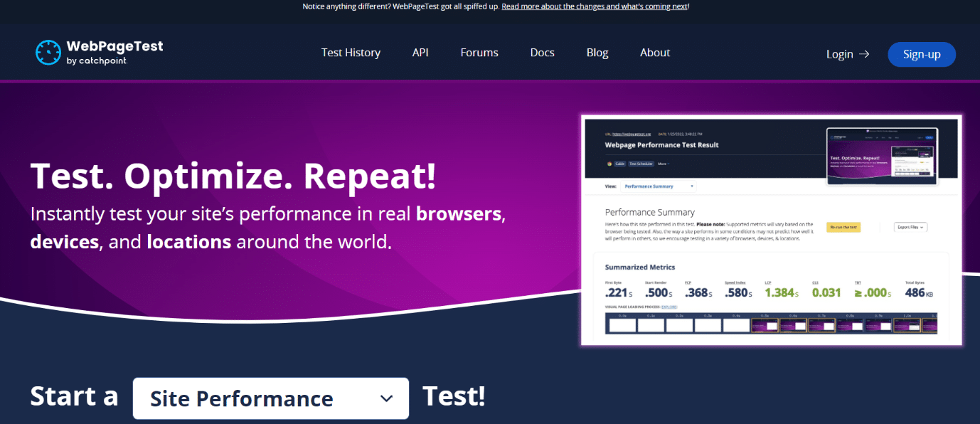Viewport: 980px width, 424px height.
Task: Expand the Site Performance test type dropdown
Action: click(271, 398)
